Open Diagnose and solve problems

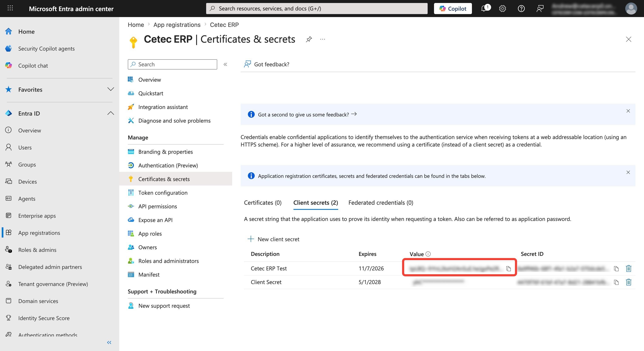[x=174, y=121]
